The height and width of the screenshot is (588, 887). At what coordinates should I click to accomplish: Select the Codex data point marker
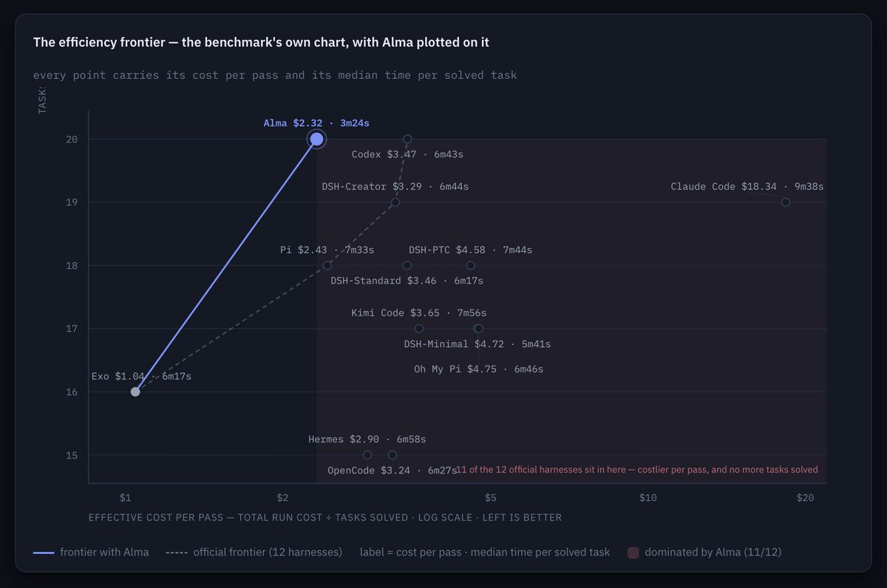tap(407, 139)
